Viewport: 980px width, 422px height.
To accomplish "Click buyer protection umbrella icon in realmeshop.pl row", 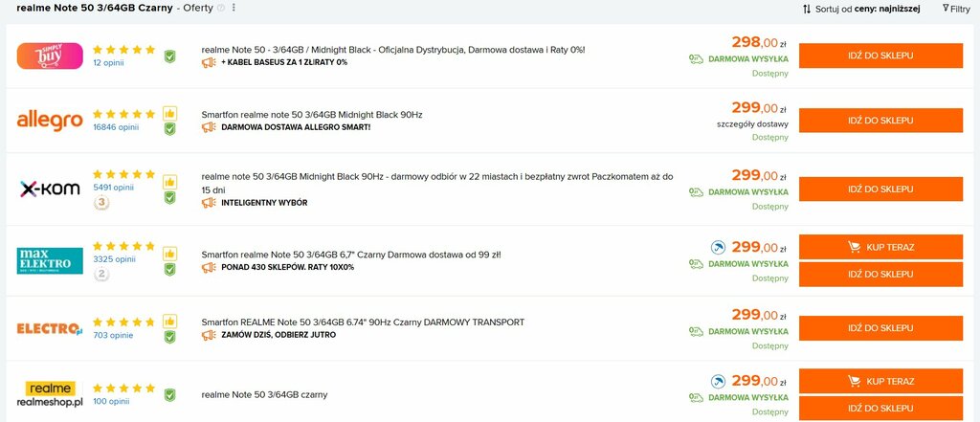I will click(718, 381).
